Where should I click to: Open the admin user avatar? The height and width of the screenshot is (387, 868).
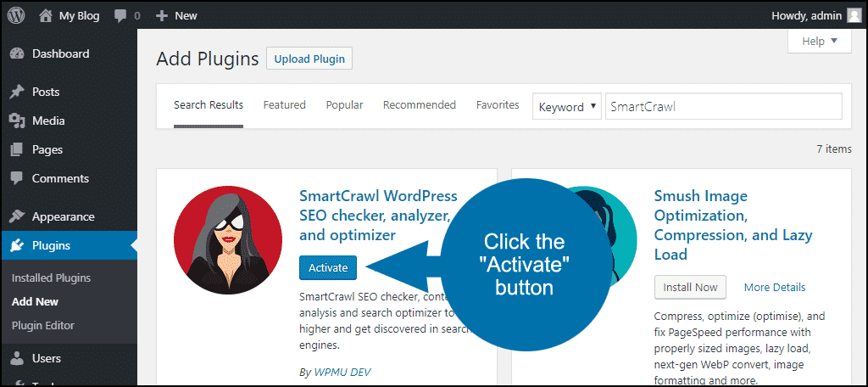pyautogui.click(x=854, y=16)
